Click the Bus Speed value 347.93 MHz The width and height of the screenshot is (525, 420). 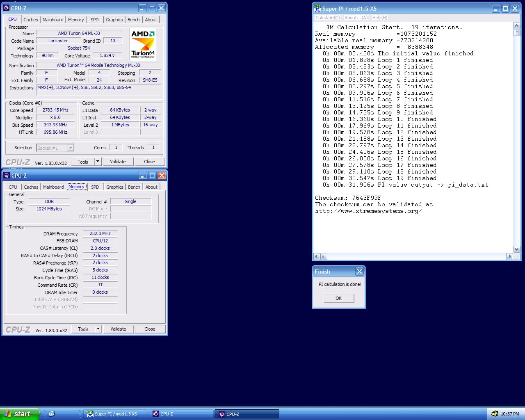[55, 125]
